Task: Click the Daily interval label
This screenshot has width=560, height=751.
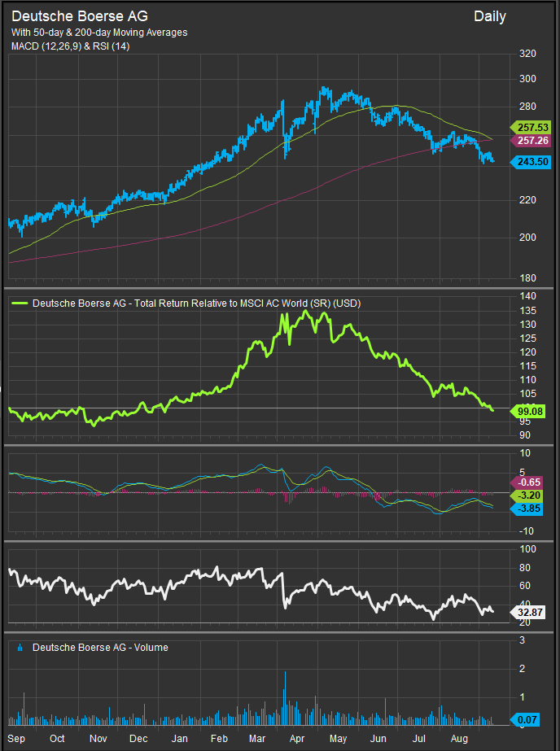Action: (x=489, y=16)
